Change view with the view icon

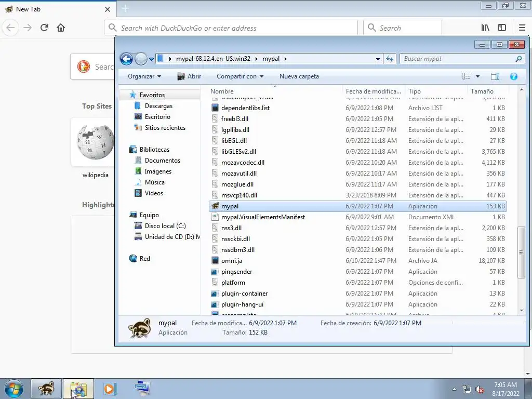[x=467, y=76]
